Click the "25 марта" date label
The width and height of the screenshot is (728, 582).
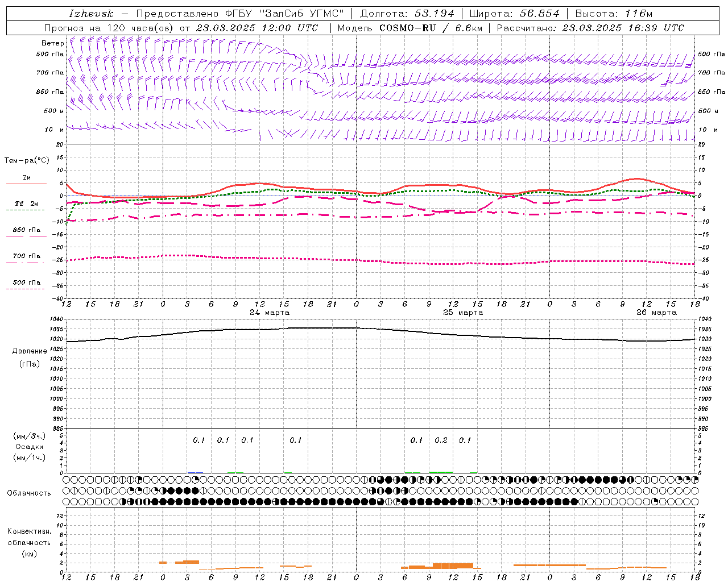point(463,313)
